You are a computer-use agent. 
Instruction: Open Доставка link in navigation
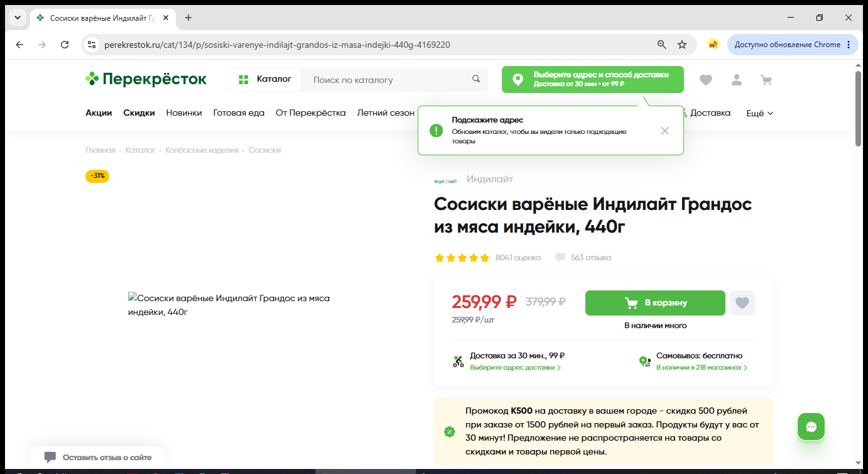[x=710, y=113]
